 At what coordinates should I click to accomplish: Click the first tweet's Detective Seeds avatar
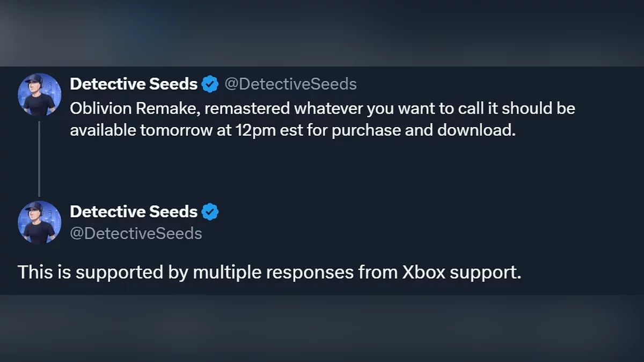[x=39, y=95]
